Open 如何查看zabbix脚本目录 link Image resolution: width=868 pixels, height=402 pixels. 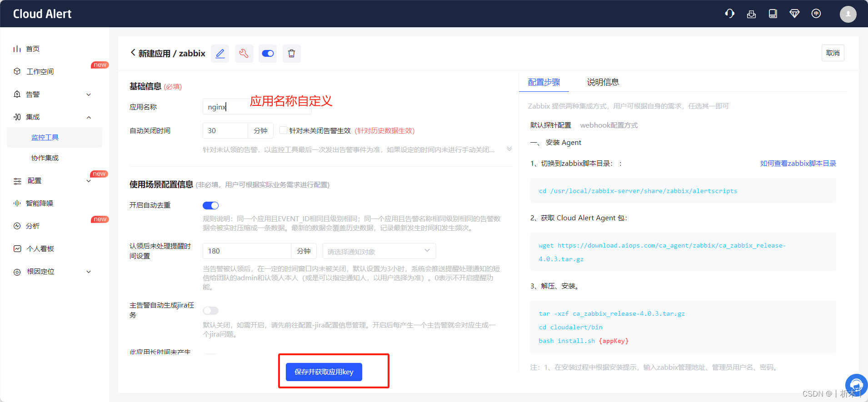pos(798,163)
